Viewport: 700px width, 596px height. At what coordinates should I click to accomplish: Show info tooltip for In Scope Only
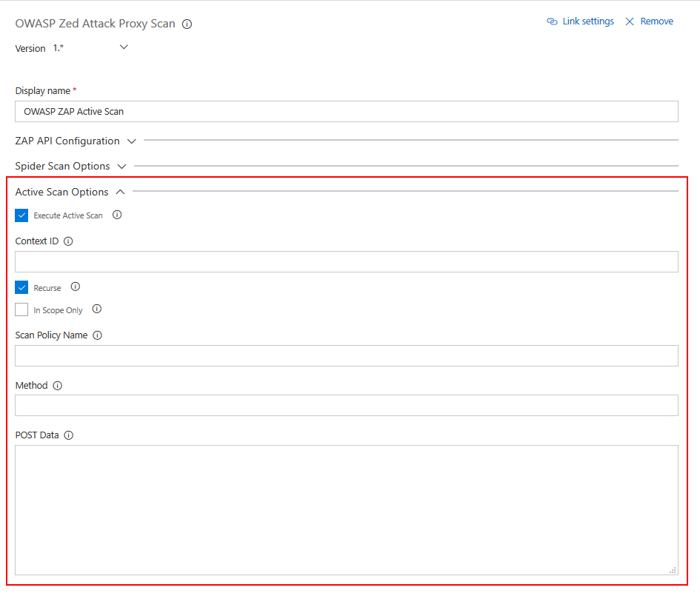click(97, 309)
